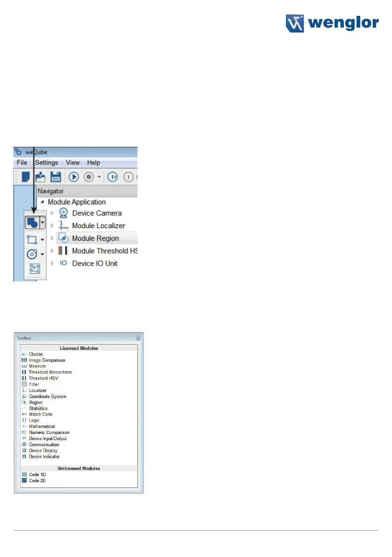Select Device IO Unit in the tree
The image size is (392, 557).
95,263
